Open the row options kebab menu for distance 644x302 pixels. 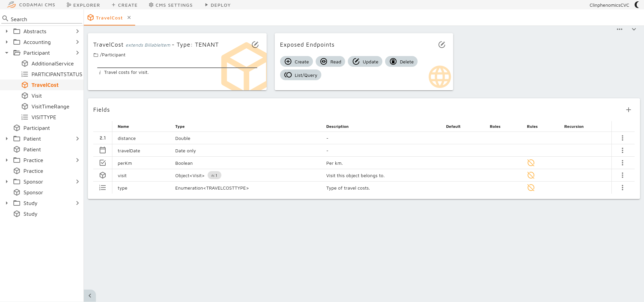click(x=623, y=138)
